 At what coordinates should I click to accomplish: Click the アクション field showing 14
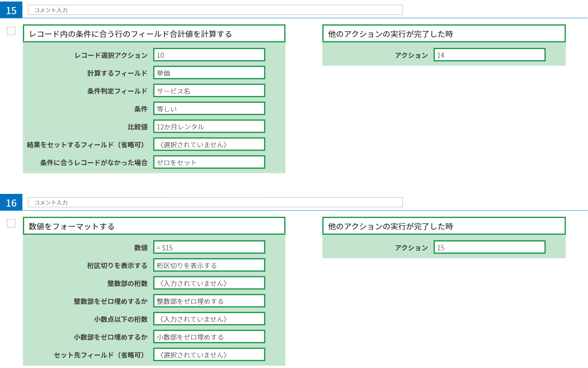(489, 55)
